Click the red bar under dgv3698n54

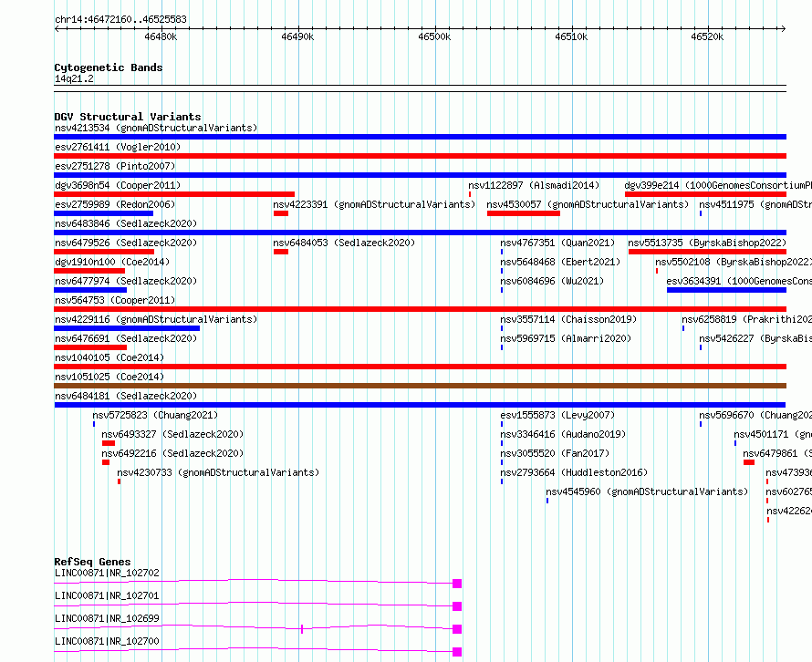point(174,194)
